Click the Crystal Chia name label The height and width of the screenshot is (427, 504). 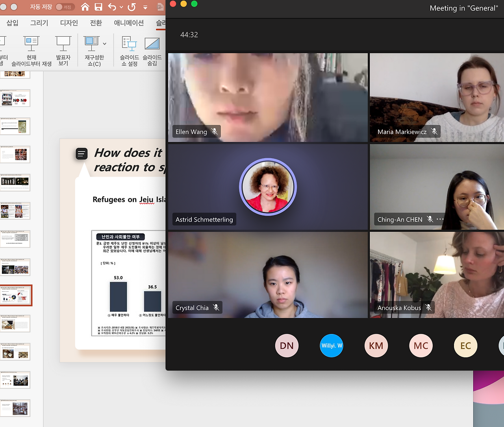click(x=192, y=308)
